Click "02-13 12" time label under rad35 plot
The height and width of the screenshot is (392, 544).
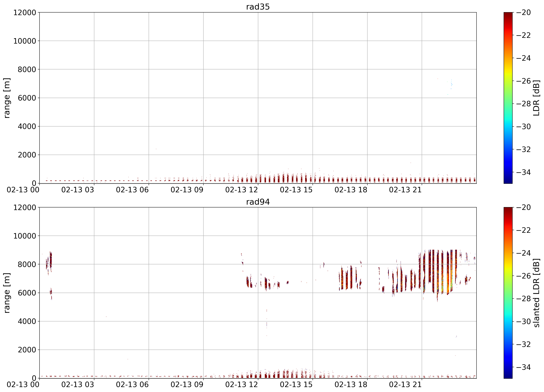(x=242, y=190)
